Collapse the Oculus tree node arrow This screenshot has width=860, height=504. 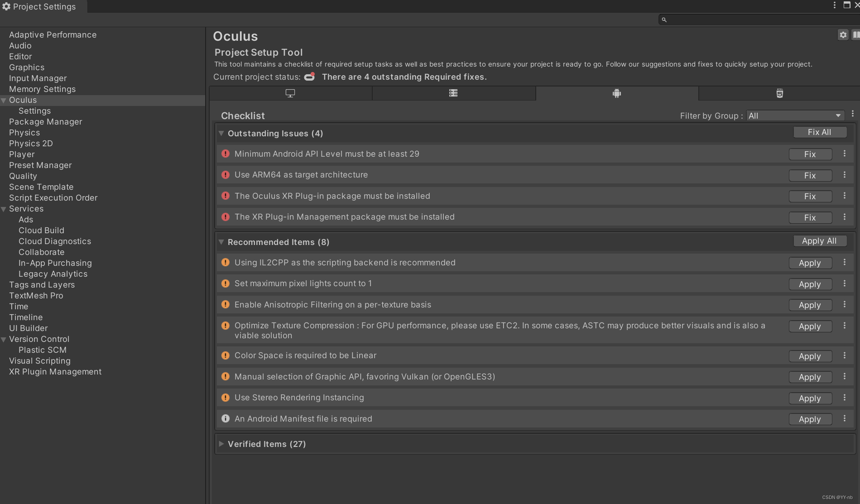pos(4,101)
